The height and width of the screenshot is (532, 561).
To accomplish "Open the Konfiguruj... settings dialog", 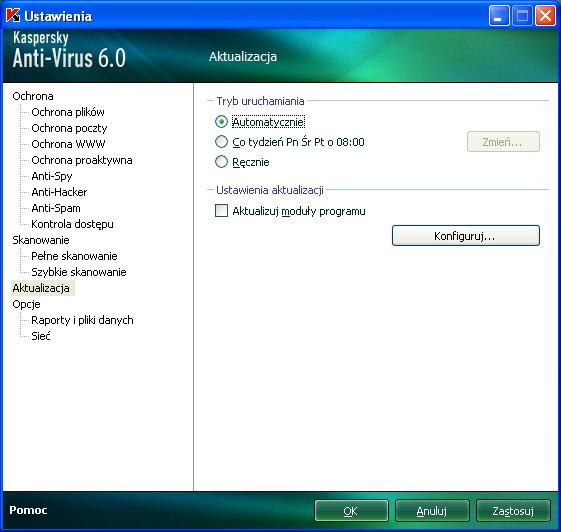I will tap(465, 236).
